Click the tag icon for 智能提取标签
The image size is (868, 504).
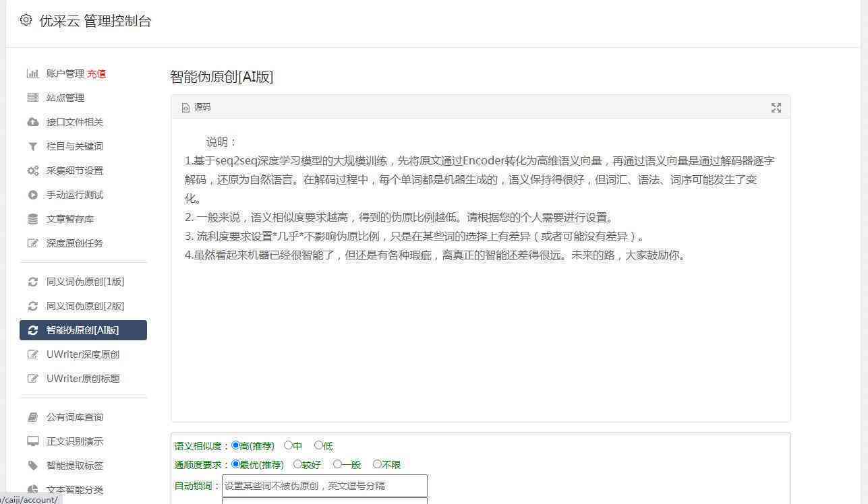point(32,466)
